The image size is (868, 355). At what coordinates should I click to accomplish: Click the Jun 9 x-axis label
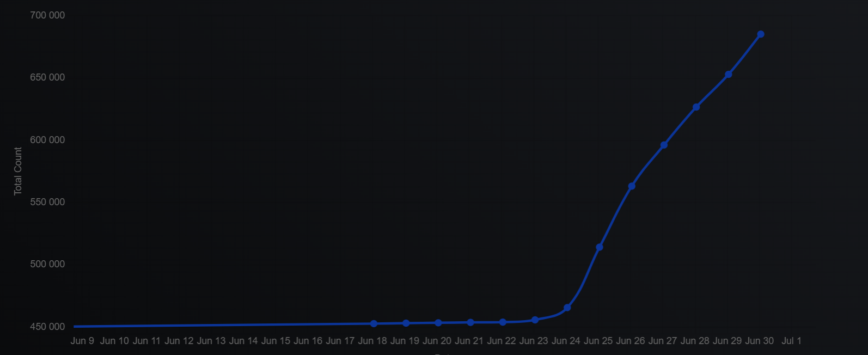click(82, 341)
